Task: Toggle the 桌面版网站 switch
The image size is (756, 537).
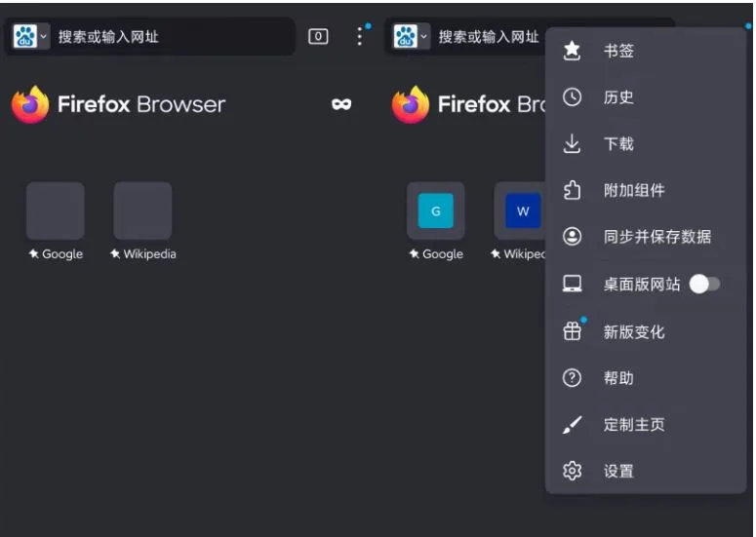Action: click(x=704, y=285)
